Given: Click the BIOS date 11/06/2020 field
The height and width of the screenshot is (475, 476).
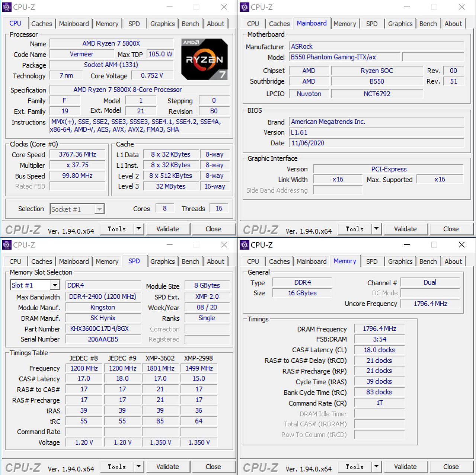Looking at the screenshot, I should click(376, 143).
